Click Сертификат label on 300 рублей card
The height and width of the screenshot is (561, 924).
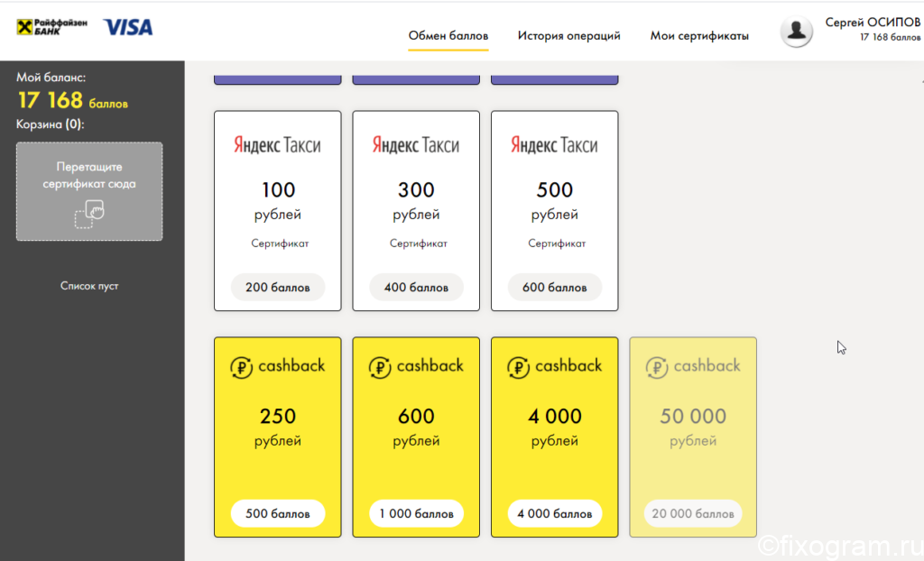coord(419,244)
